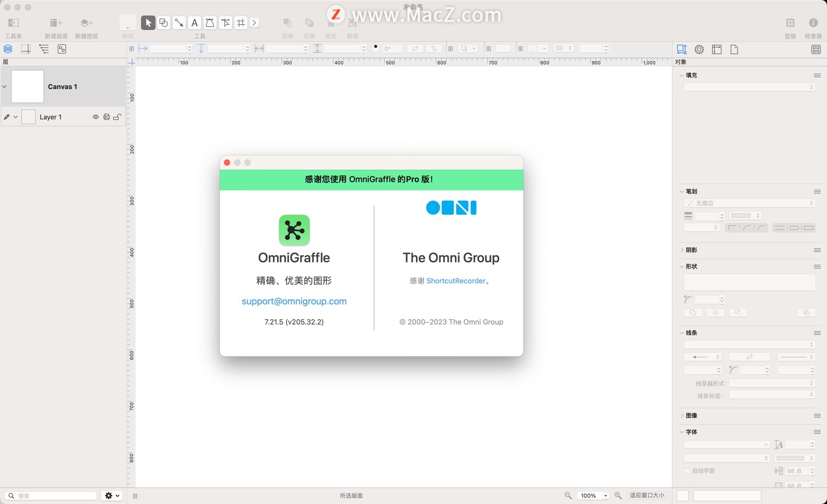This screenshot has width=827, height=504.
Task: Select the arrow Selection tool
Action: (x=148, y=23)
